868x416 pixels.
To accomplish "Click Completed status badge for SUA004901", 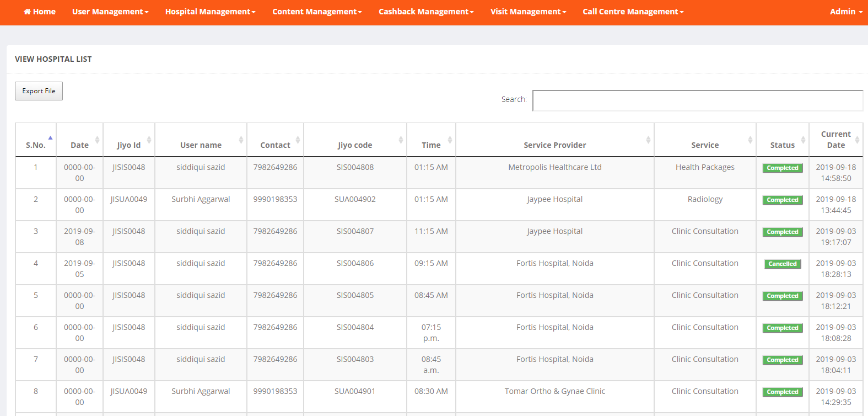I will pos(783,392).
